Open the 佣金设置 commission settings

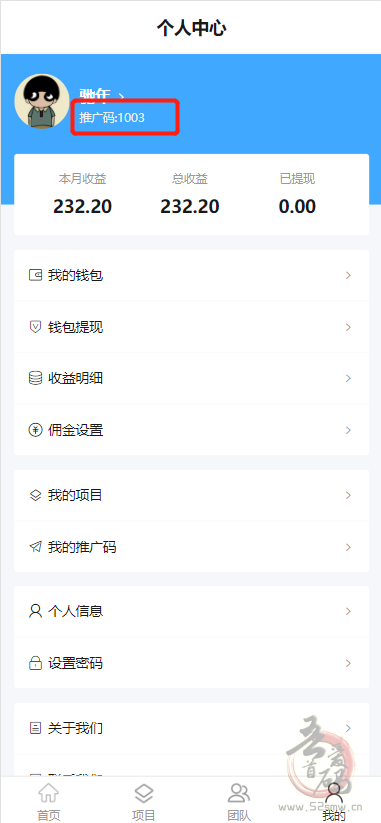pos(191,430)
